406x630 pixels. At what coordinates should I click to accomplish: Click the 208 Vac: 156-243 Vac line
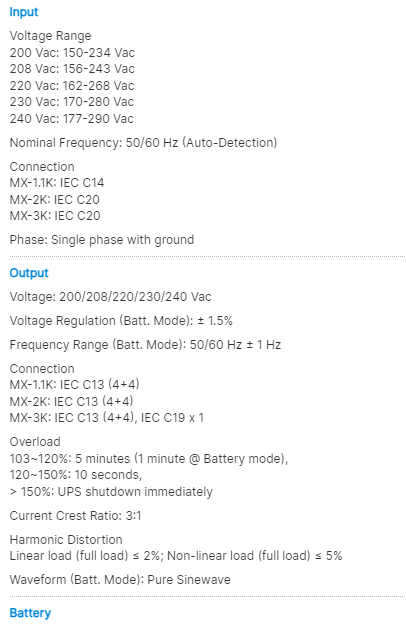(x=72, y=69)
